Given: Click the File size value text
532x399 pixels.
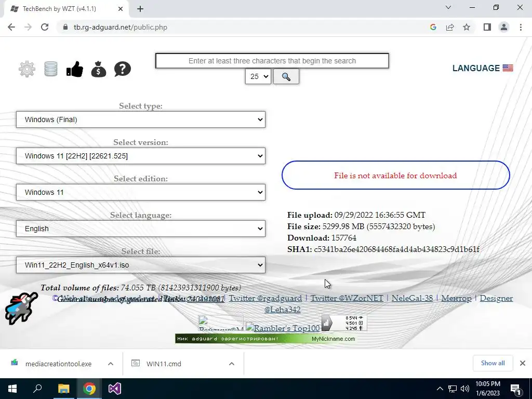Looking at the screenshot, I should (379, 227).
